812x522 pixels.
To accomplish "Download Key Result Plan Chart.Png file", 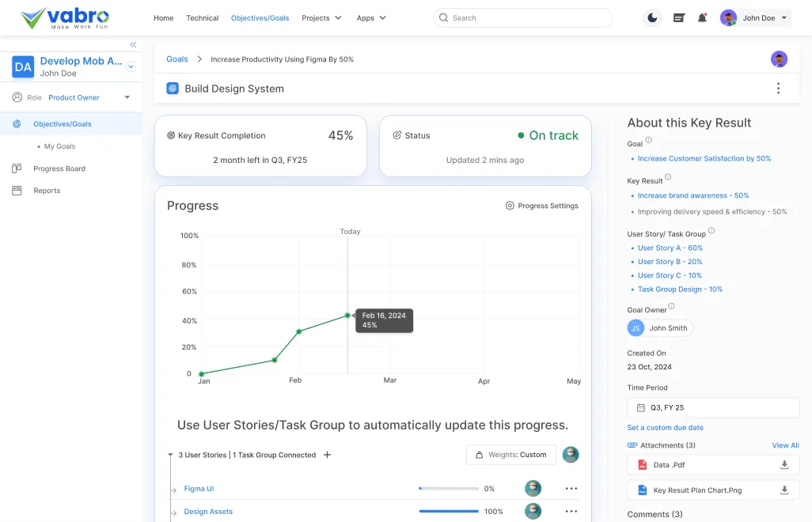I will tap(784, 490).
